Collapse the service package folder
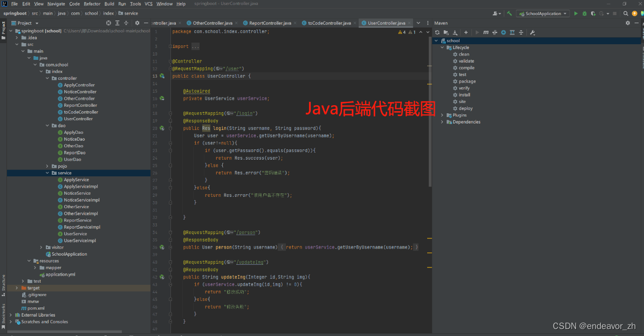This screenshot has height=336, width=644. pos(47,173)
